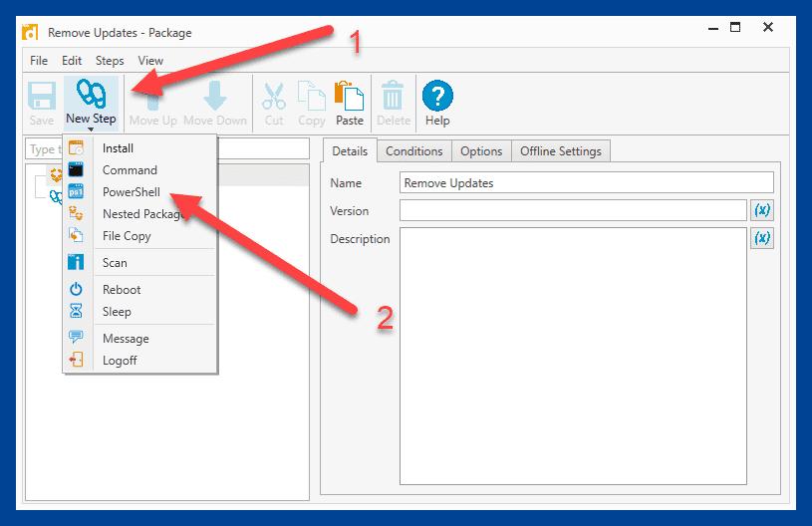This screenshot has height=526, width=812.
Task: Choose Logoff step entry
Action: point(139,361)
